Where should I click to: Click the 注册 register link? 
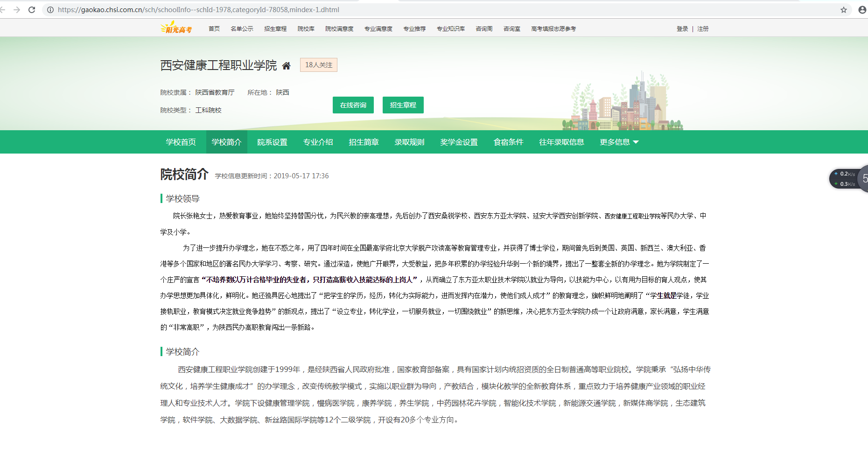click(703, 28)
